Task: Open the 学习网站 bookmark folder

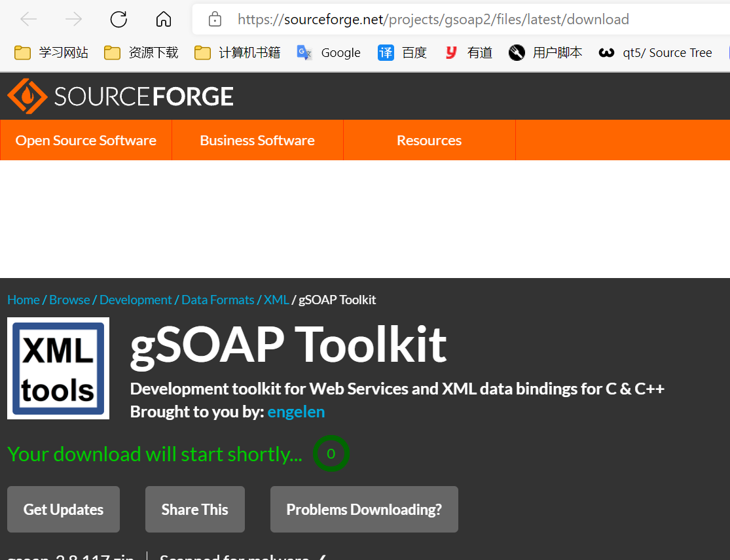Action: (51, 52)
